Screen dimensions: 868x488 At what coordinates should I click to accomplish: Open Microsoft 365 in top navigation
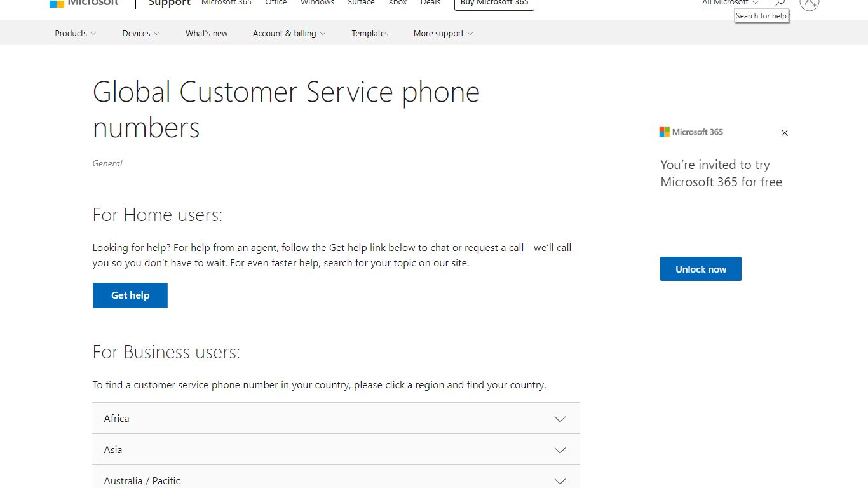tap(226, 3)
